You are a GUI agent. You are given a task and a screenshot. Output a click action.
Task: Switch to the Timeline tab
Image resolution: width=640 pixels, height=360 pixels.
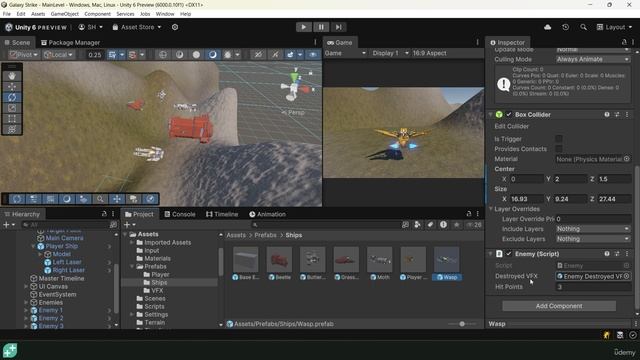coord(222,214)
